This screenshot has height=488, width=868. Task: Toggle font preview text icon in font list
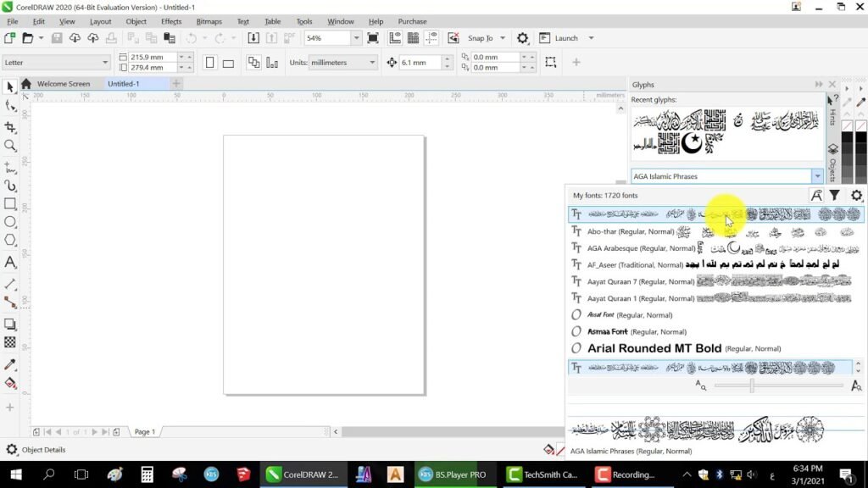click(x=816, y=196)
